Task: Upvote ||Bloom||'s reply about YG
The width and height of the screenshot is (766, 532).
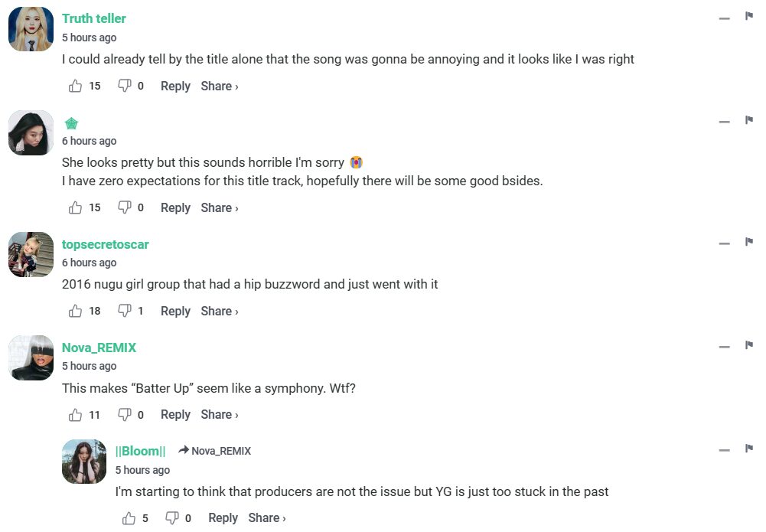Action: click(129, 518)
